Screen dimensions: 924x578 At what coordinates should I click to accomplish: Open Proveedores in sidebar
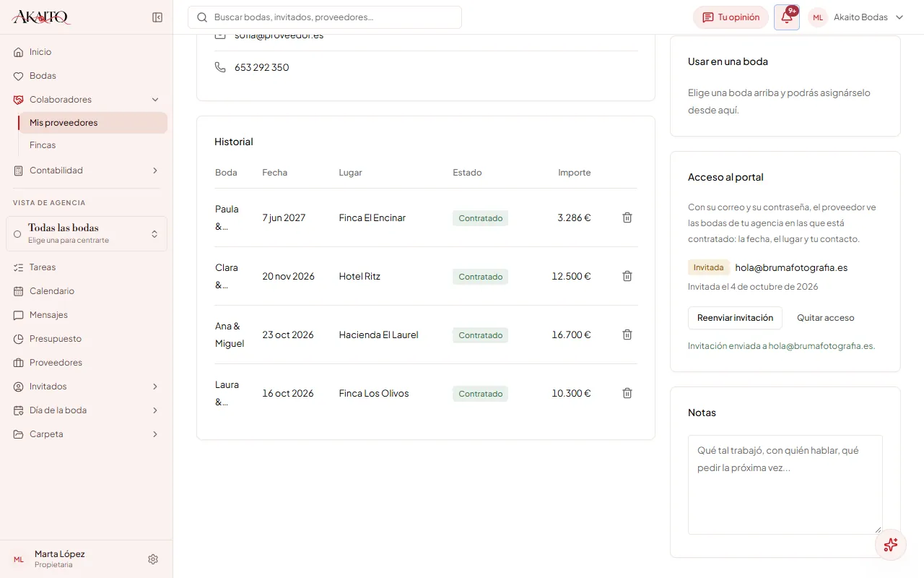[87, 363]
